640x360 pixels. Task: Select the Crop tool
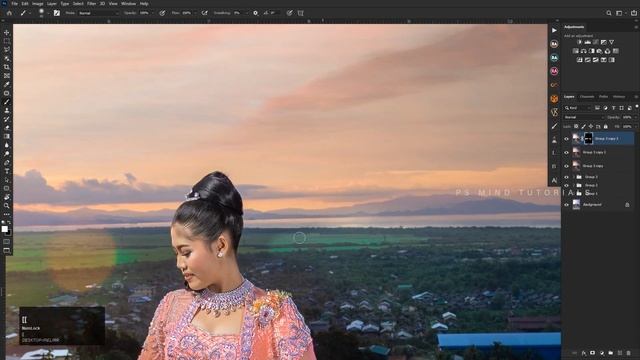click(x=7, y=67)
